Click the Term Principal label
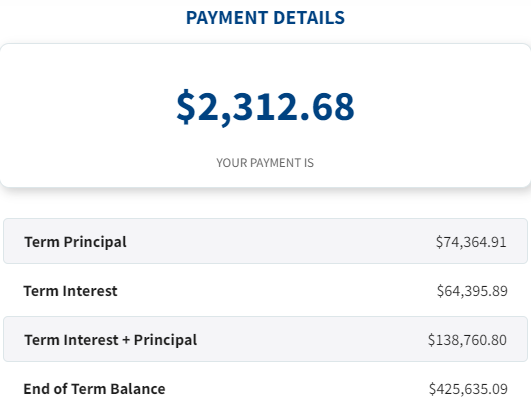The width and height of the screenshot is (531, 413). click(75, 242)
